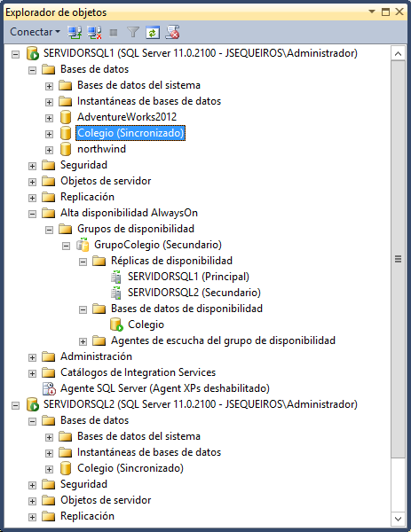Collapse Grupos de disponibilidad node
The width and height of the screenshot is (411, 532).
tap(49, 230)
